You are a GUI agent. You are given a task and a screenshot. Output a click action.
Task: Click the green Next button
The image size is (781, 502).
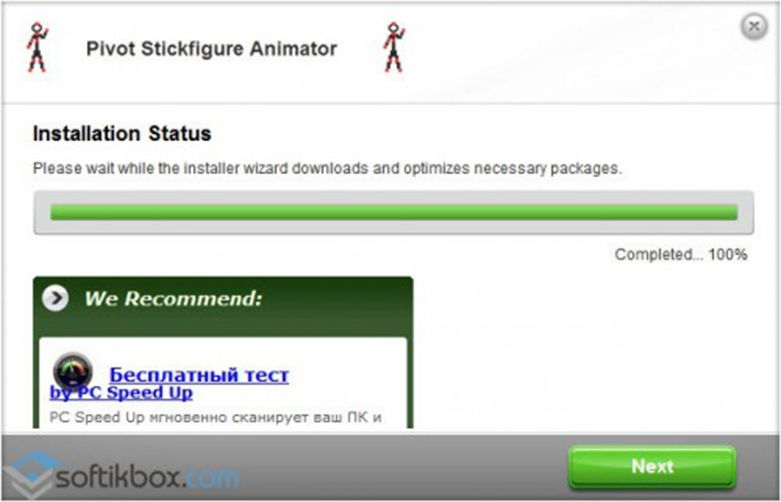(652, 466)
